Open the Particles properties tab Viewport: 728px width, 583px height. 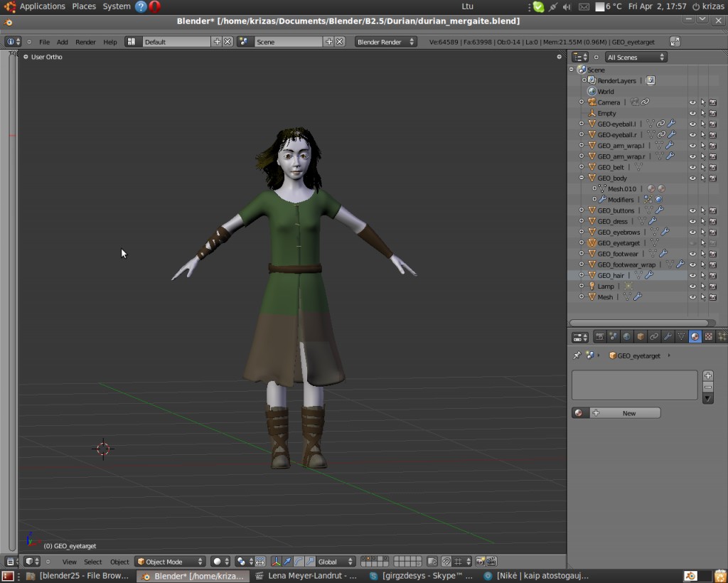tap(721, 336)
